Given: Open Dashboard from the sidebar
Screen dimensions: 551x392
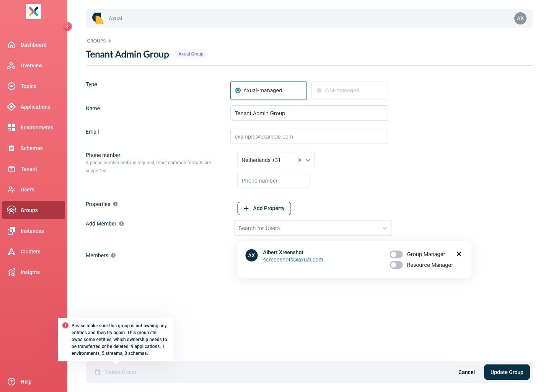Looking at the screenshot, I should click(34, 45).
